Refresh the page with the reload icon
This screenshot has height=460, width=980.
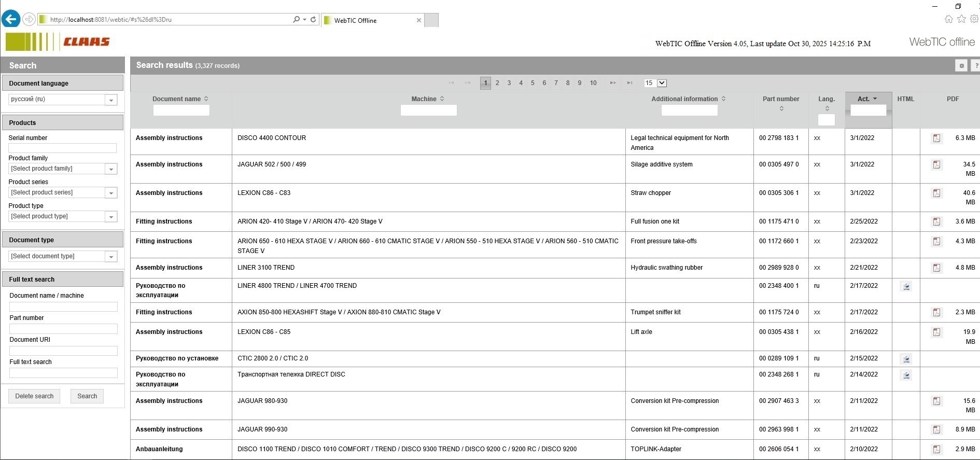click(313, 20)
